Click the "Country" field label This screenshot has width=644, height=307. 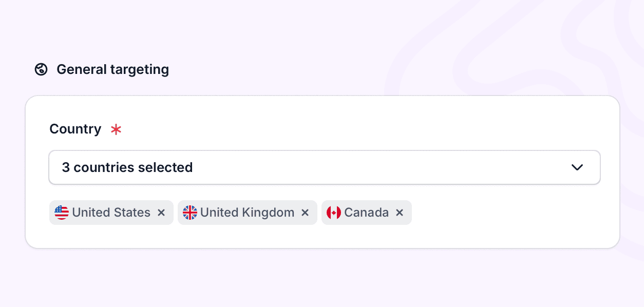coord(75,129)
